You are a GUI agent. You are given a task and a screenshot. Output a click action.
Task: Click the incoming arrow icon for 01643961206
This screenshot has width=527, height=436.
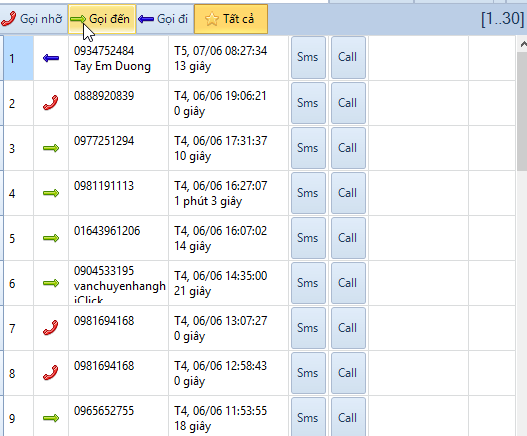click(51, 238)
